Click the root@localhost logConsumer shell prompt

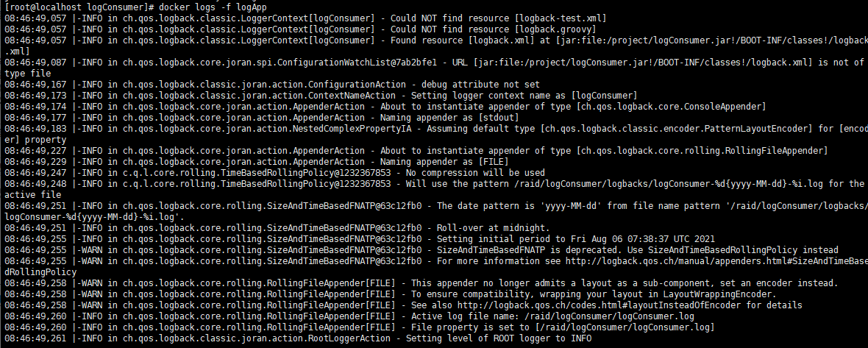79,7
